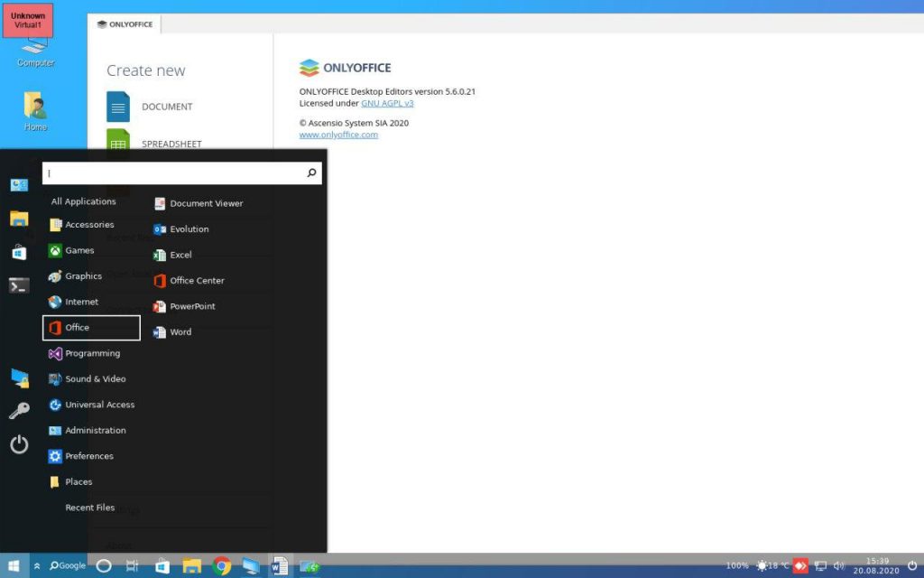Open Document Viewer from the Office list
924x578 pixels.
(198, 203)
